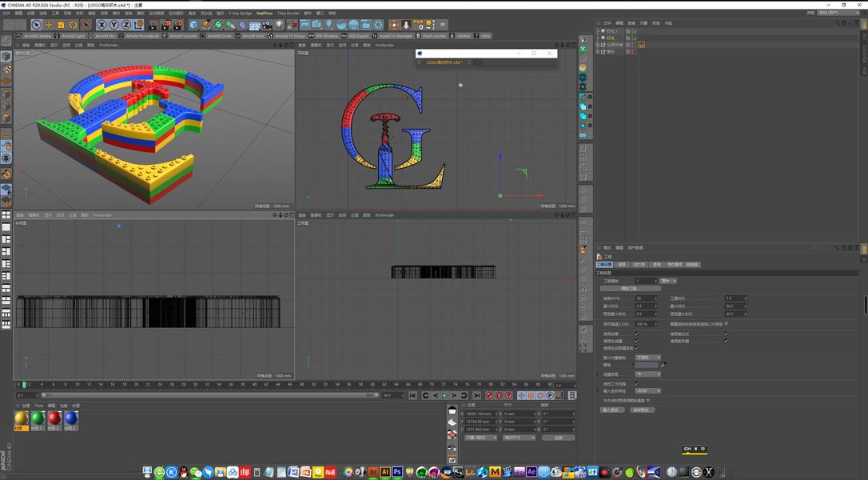
Task: Click the 缩放工程 button
Action: click(631, 288)
